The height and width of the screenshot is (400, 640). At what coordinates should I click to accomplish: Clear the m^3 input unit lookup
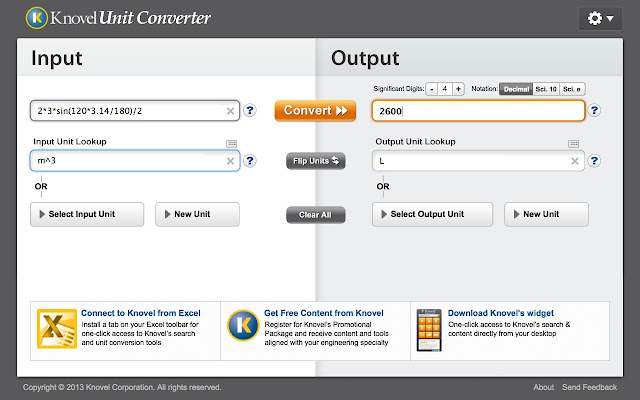click(x=230, y=161)
